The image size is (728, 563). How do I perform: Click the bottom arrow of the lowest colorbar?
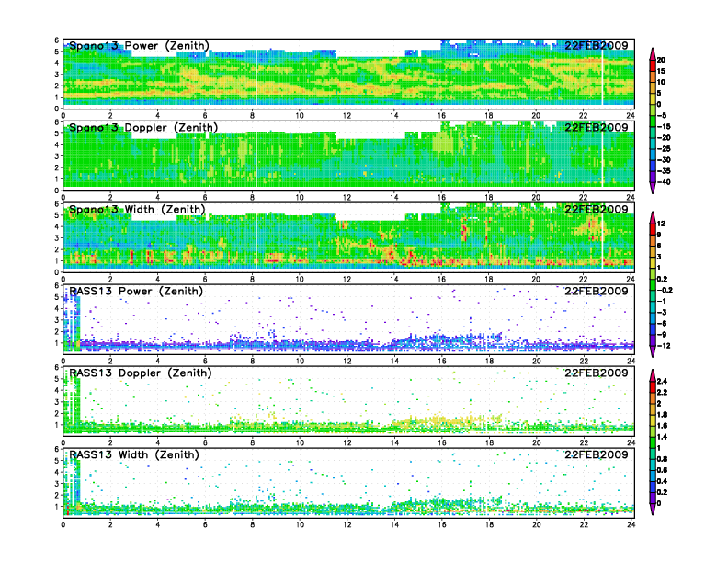pos(653,509)
